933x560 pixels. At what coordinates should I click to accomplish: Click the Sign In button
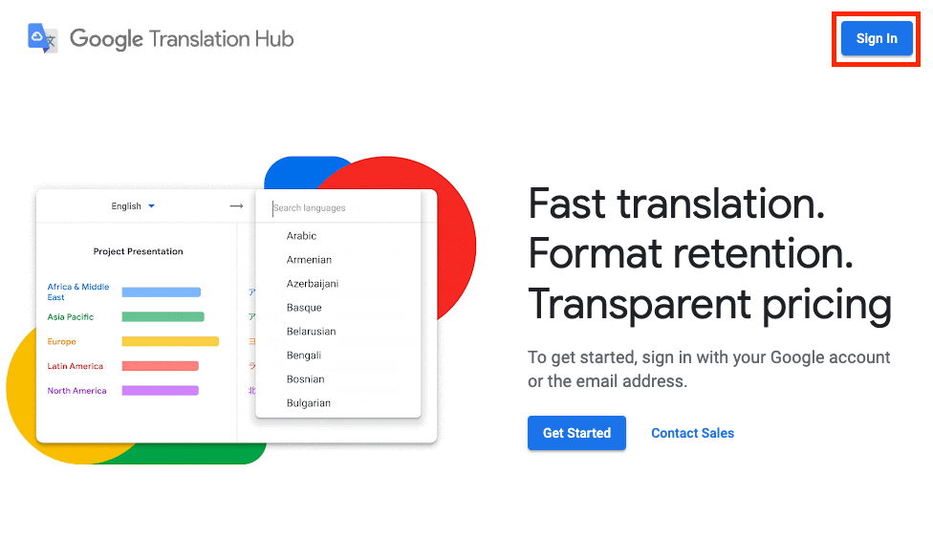click(876, 38)
